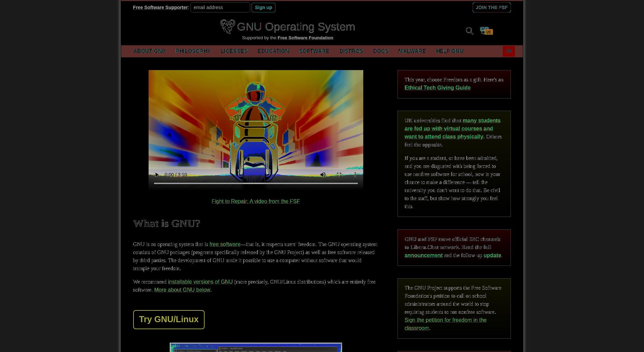Open Fight to Repair video caption link
This screenshot has height=352, width=644.
coord(256,201)
